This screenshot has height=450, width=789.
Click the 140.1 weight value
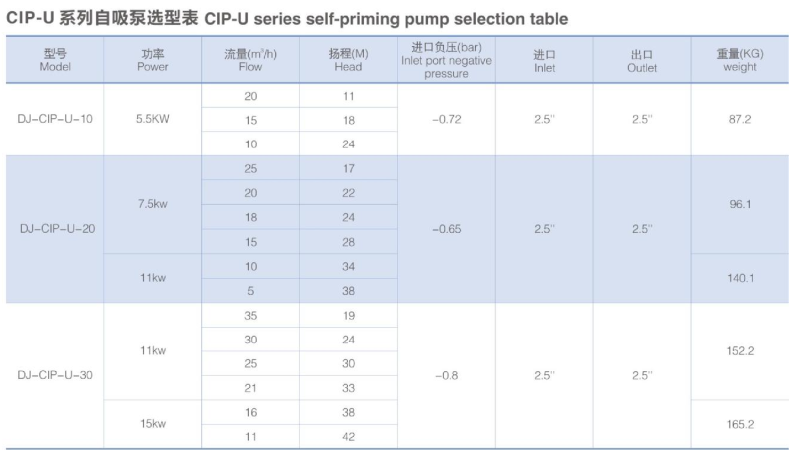(740, 278)
